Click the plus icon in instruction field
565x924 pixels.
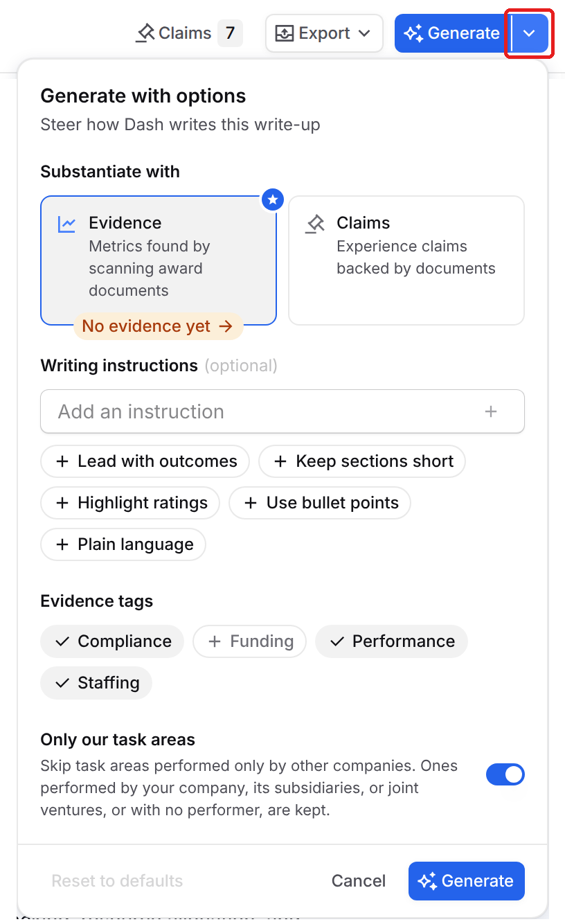[x=491, y=411]
